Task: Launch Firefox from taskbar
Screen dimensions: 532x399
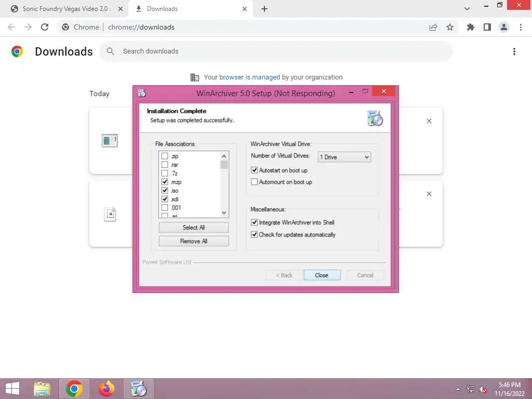Action: point(106,389)
